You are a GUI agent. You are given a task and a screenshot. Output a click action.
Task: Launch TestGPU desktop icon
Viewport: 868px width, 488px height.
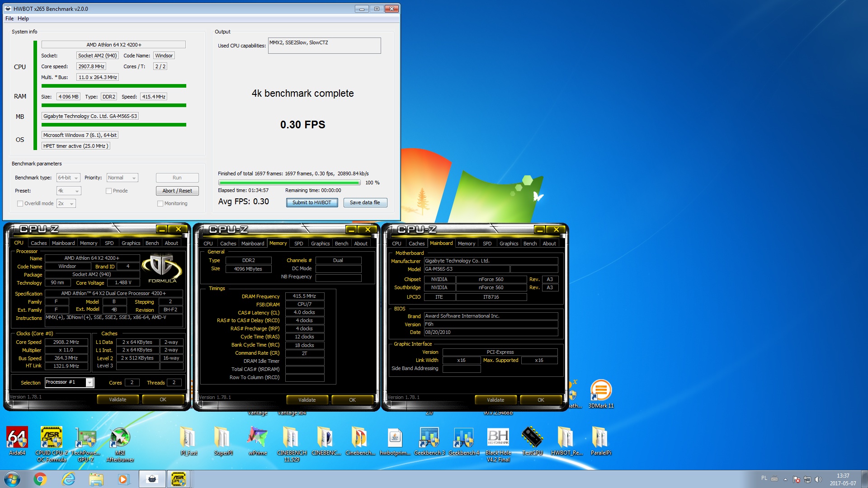532,441
